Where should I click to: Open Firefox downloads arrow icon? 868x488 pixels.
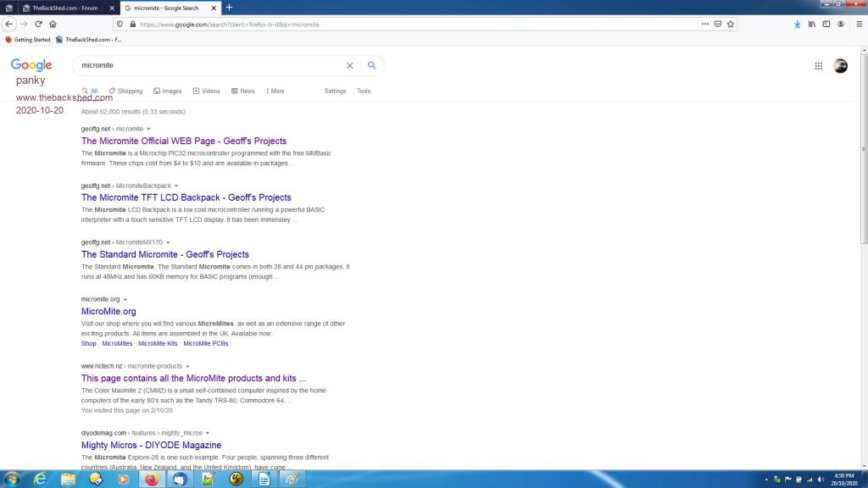(x=798, y=24)
